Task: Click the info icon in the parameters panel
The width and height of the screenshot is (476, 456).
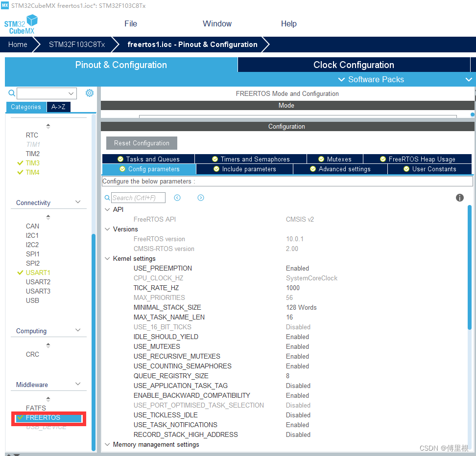Action: (x=460, y=198)
